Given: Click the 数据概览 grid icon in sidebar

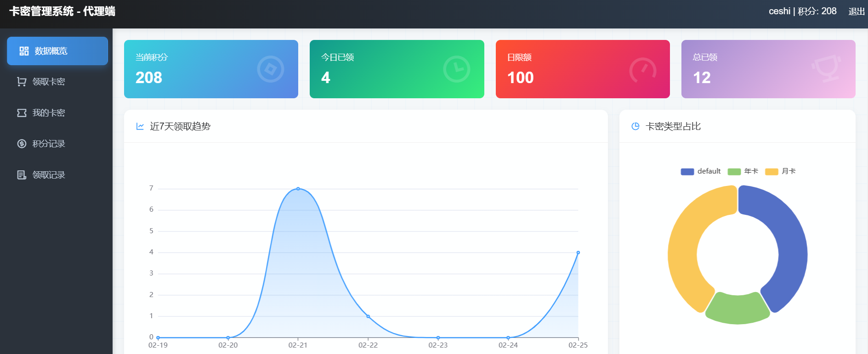Looking at the screenshot, I should [24, 51].
